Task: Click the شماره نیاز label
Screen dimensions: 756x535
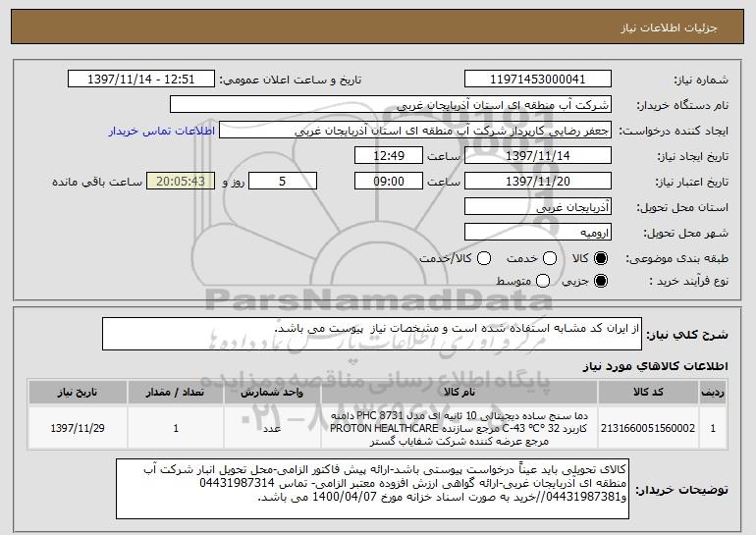Action: point(701,80)
